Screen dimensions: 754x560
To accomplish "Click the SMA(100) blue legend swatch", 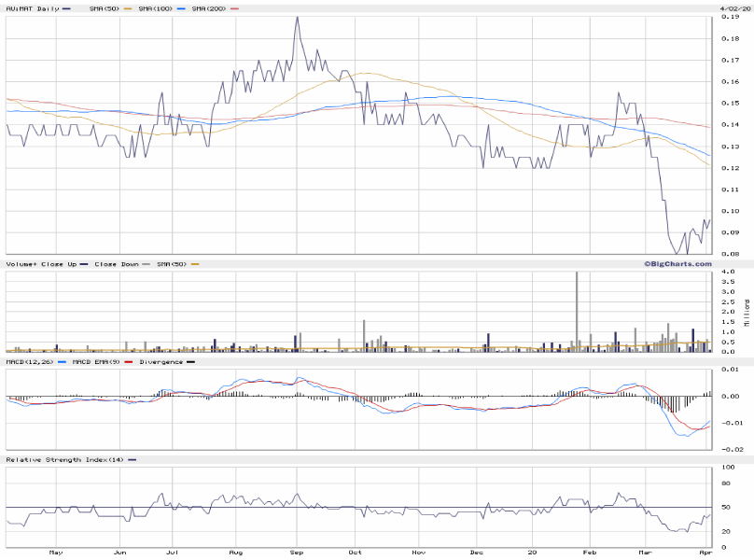I will click(x=181, y=8).
